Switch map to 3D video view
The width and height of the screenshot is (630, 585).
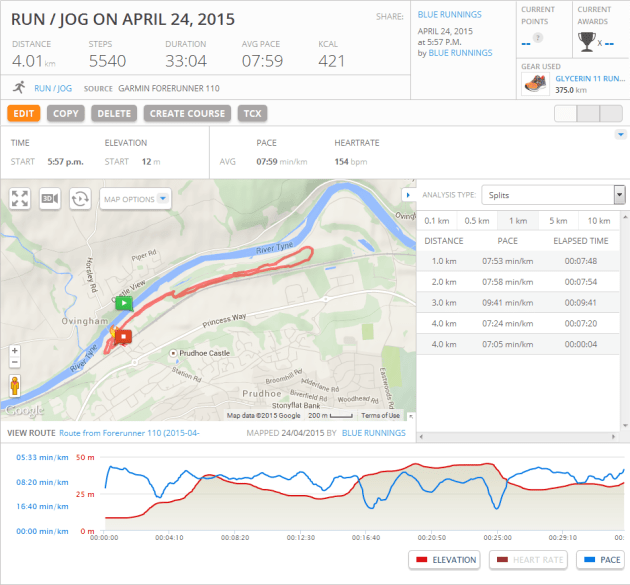click(50, 198)
